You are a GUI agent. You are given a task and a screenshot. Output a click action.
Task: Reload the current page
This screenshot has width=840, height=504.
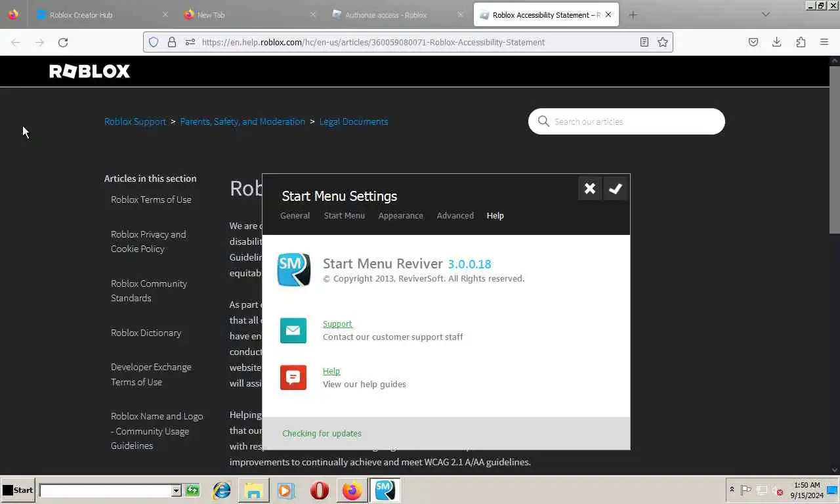pyautogui.click(x=63, y=42)
